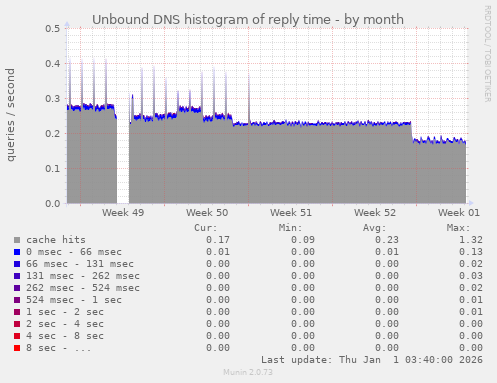The width and height of the screenshot is (497, 383).
Task: Click the 0.2 y-axis value
Action: (x=53, y=133)
